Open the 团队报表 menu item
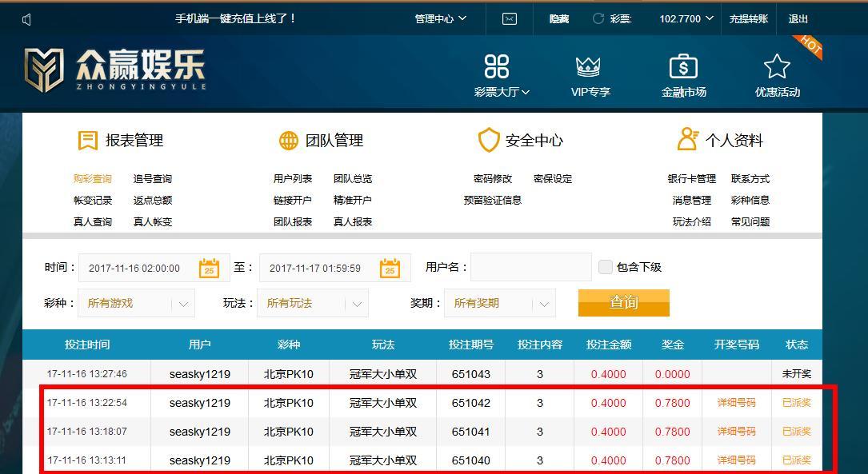 [x=293, y=221]
